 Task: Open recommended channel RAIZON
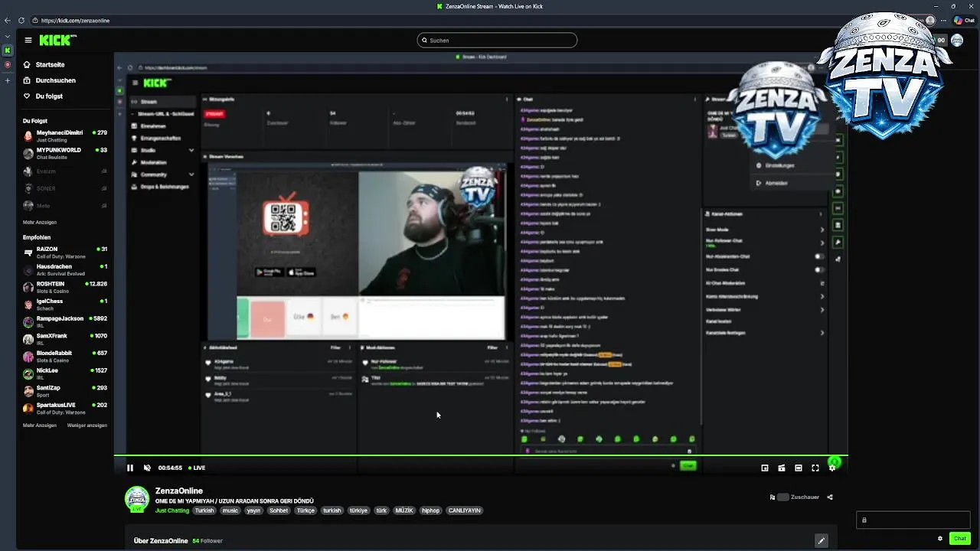[x=65, y=252]
